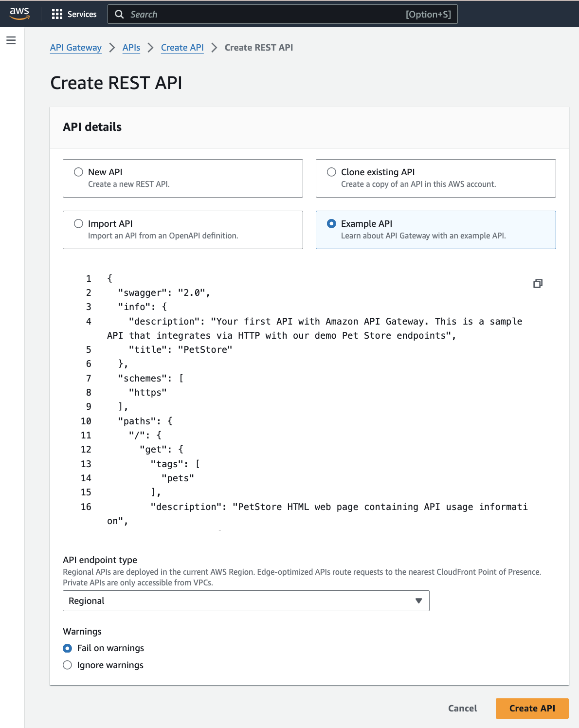The height and width of the screenshot is (728, 579).
Task: Click the Cancel button
Action: point(462,709)
